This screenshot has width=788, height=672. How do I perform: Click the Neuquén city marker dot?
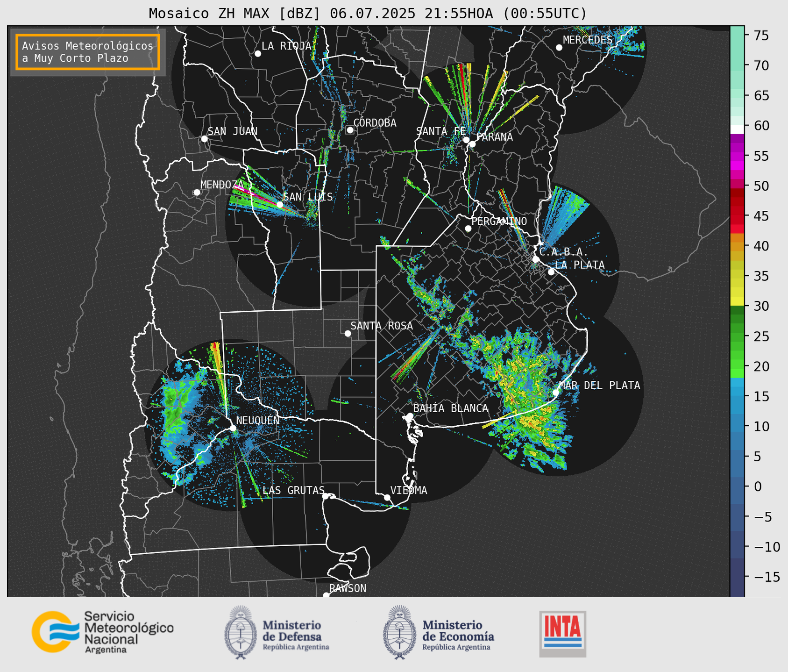point(233,428)
